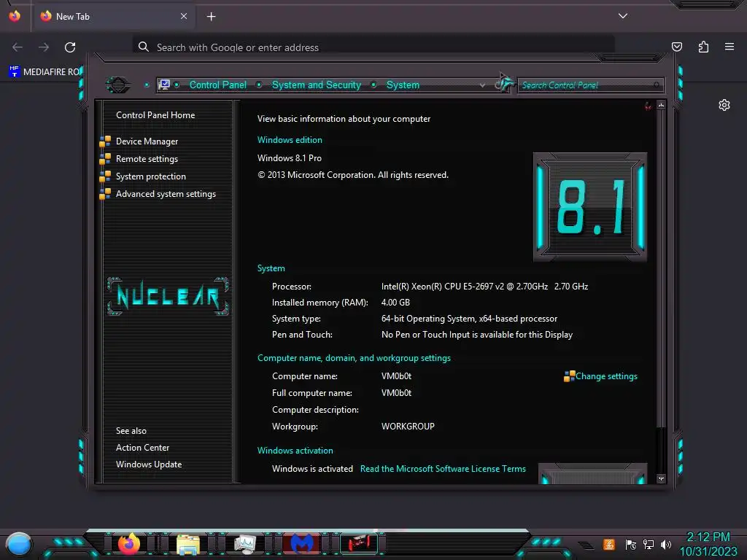The image size is (747, 560).
Task: Reload the page in Firefox
Action: tap(70, 47)
